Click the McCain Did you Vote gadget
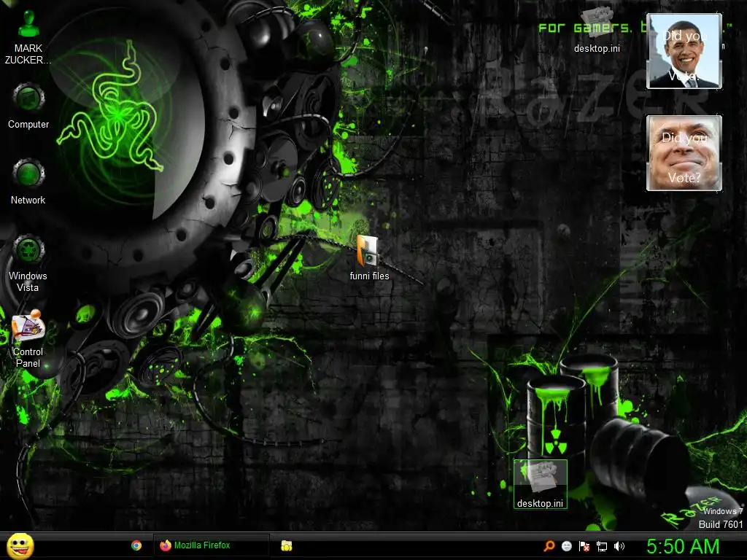The image size is (747, 560). click(x=684, y=153)
